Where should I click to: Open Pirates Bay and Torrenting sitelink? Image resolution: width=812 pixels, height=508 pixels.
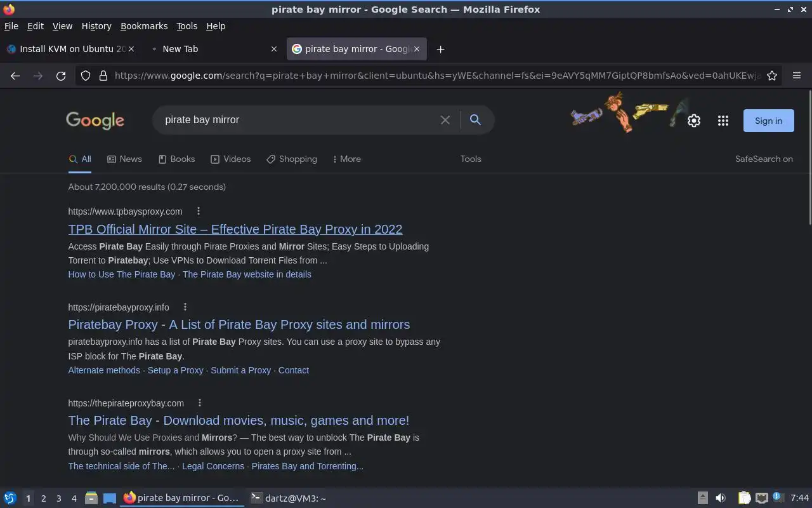click(308, 466)
